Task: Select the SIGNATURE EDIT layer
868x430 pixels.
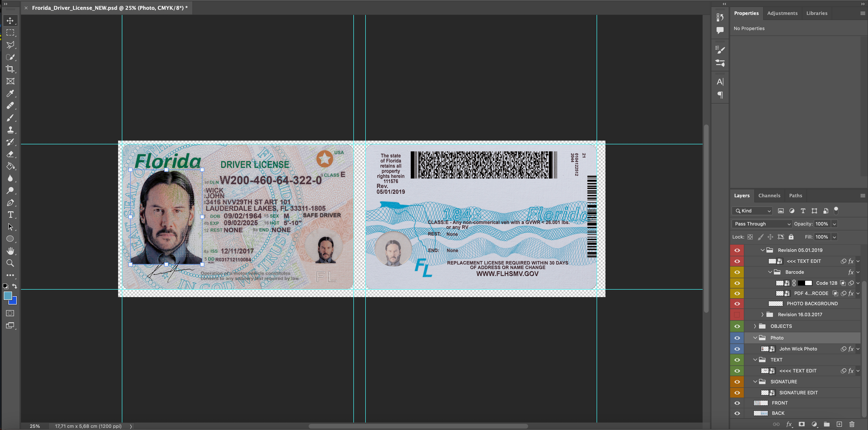Action: (x=798, y=392)
